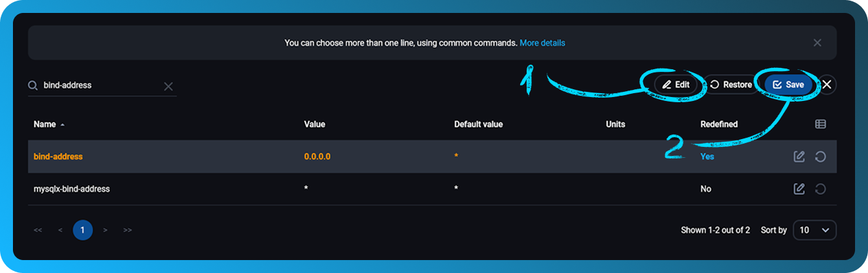The height and width of the screenshot is (273, 868).
Task: Click the edit pencil icon for mysqlx-bind-address row
Action: (x=799, y=189)
